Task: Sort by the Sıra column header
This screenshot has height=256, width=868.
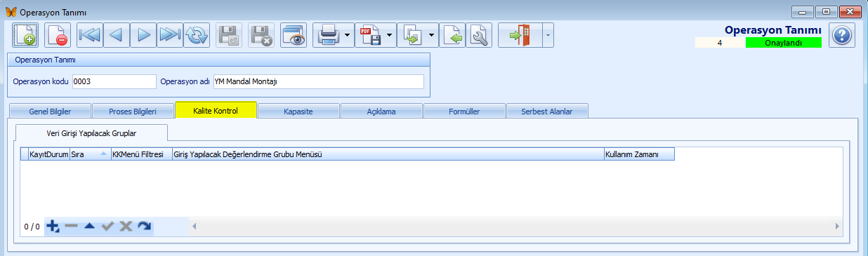Action: (x=89, y=154)
